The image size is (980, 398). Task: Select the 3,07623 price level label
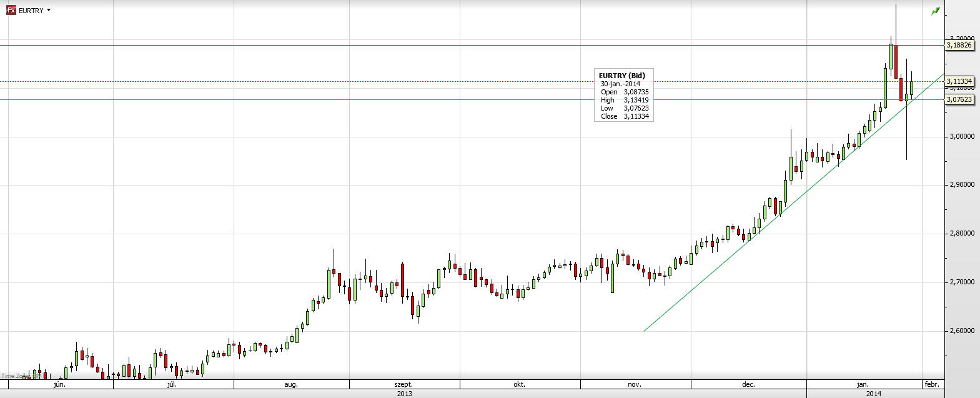pyautogui.click(x=959, y=99)
